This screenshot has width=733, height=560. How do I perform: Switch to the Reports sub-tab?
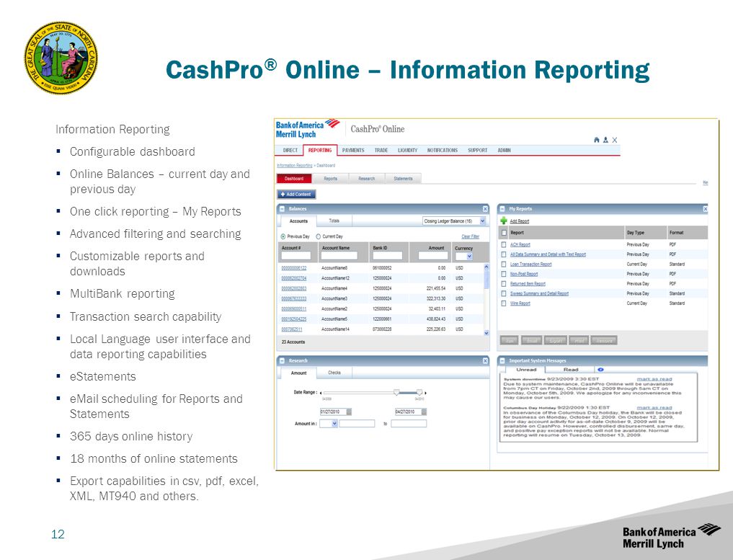coord(331,179)
